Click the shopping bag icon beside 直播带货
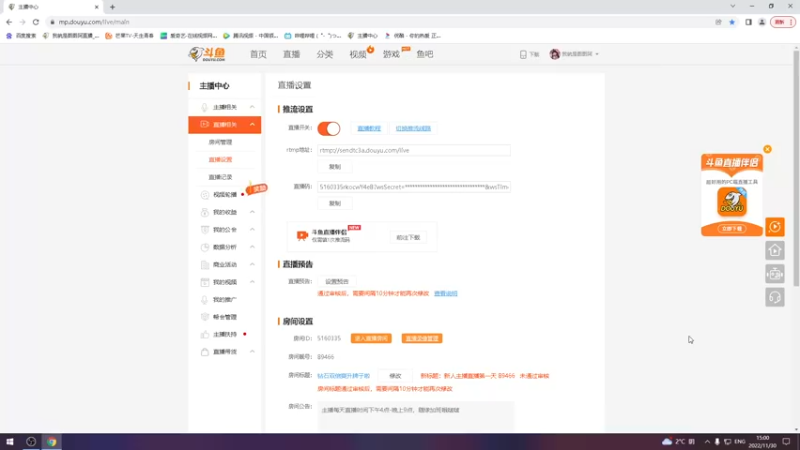 [205, 352]
